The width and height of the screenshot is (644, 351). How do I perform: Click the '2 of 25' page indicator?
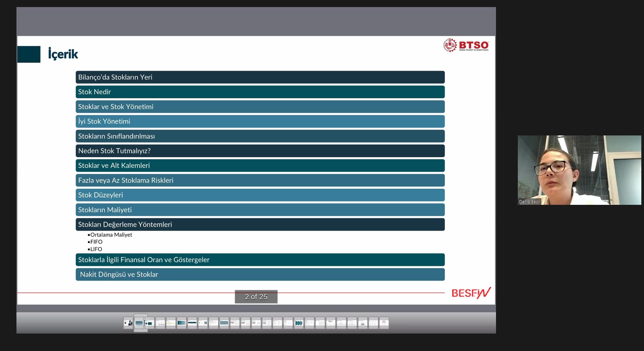(256, 297)
